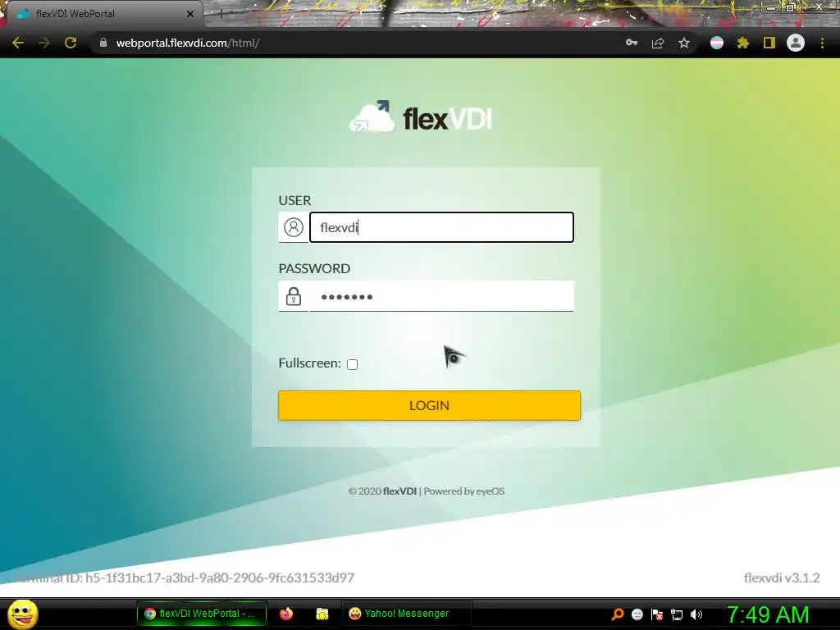Image resolution: width=840 pixels, height=630 pixels.
Task: Click the address bar URL webportal.flexvdi.com
Action: click(x=188, y=43)
